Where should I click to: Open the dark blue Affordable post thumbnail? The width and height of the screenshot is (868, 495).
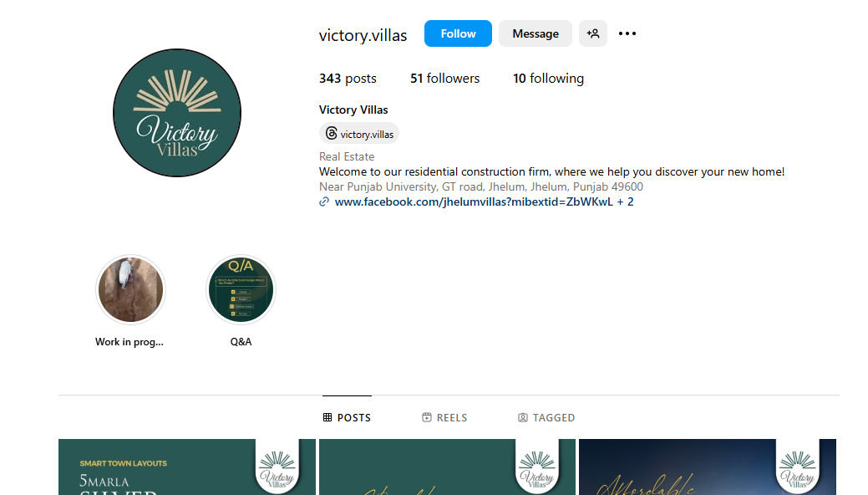[708, 467]
